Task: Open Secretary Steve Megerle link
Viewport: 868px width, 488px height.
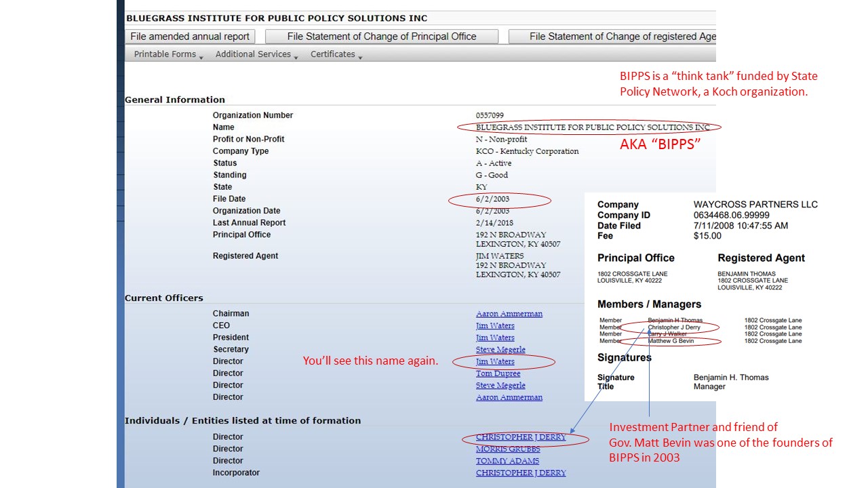Action: coord(500,350)
